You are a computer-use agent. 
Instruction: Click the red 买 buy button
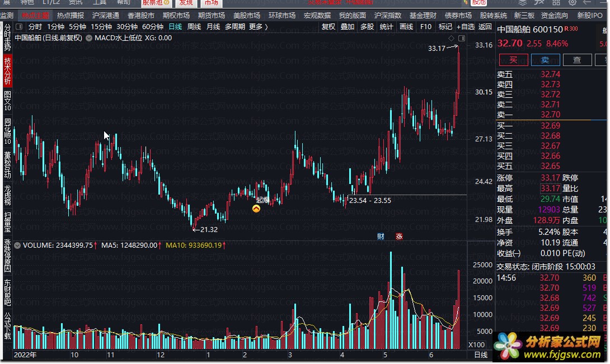514,60
